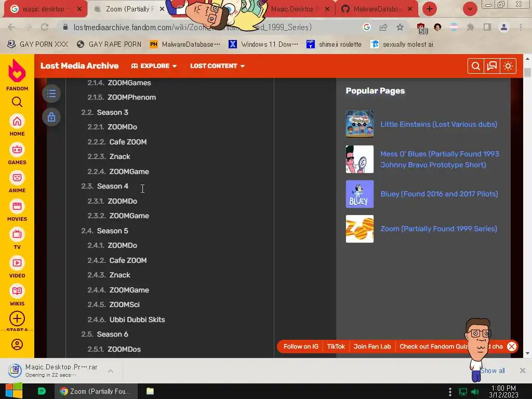532x399 pixels.
Task: Click the Lost Media Archive title
Action: point(79,66)
